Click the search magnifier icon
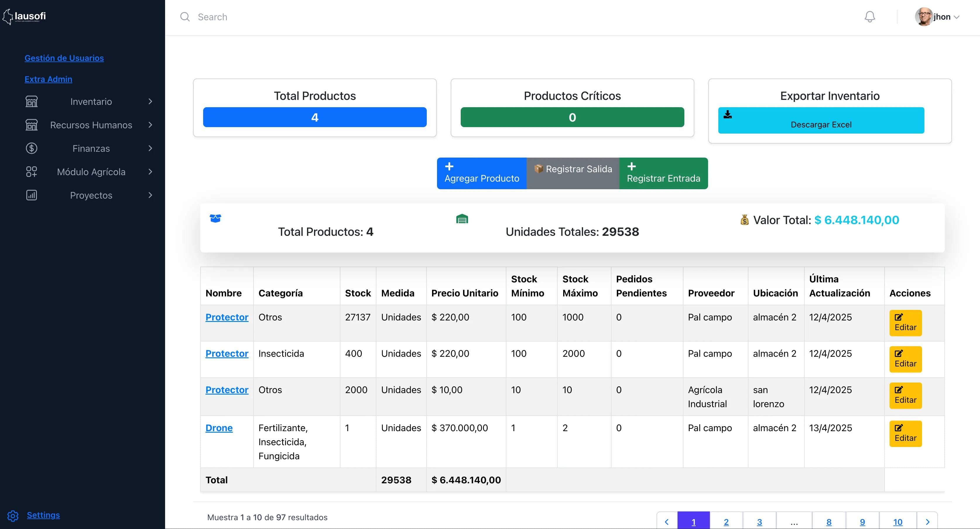This screenshot has width=980, height=529. tap(185, 17)
